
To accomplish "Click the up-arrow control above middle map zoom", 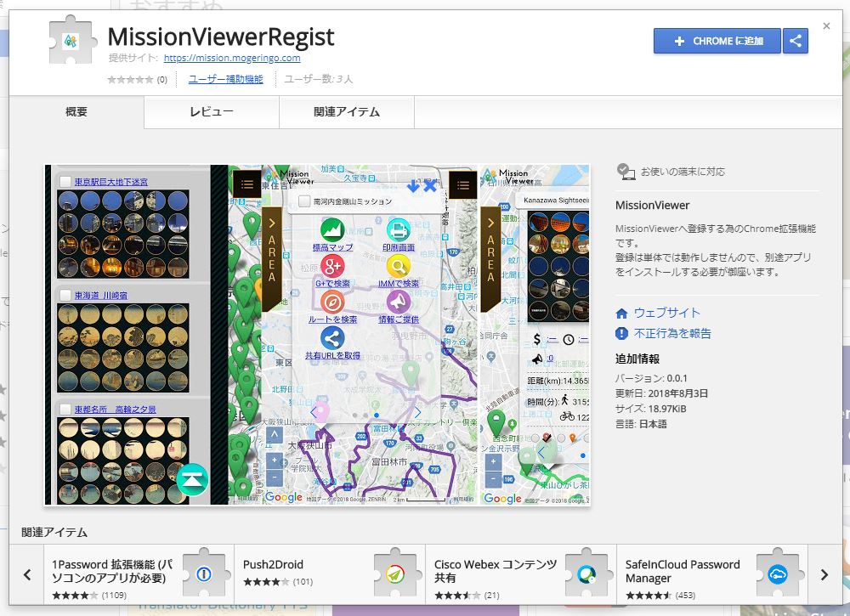I will point(275,435).
